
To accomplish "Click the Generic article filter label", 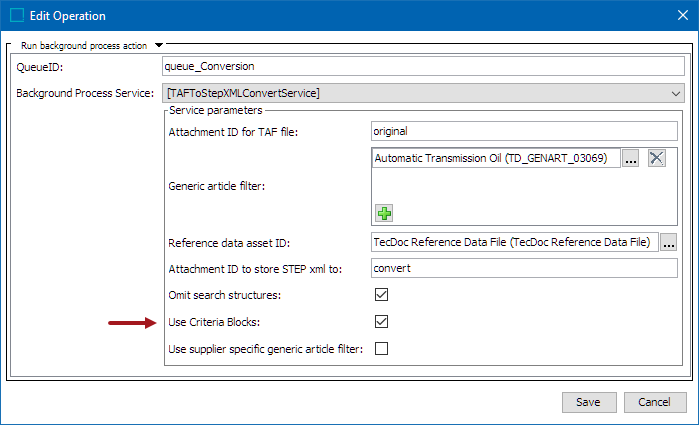I will [217, 186].
